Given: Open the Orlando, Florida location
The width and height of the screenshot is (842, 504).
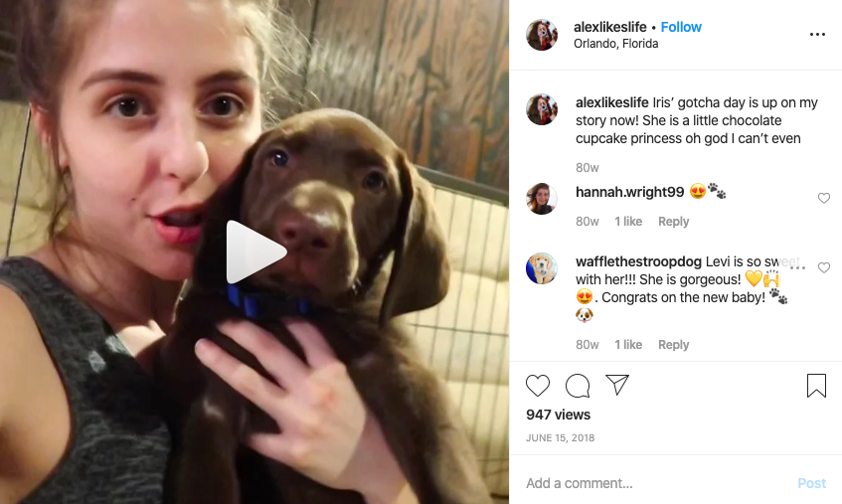Looking at the screenshot, I should tap(616, 44).
